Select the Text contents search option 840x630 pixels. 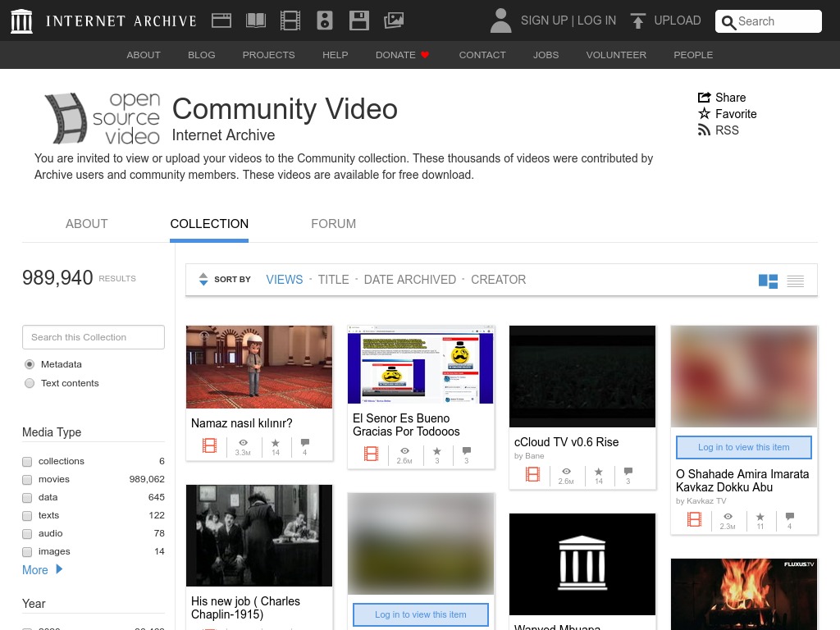click(x=30, y=383)
